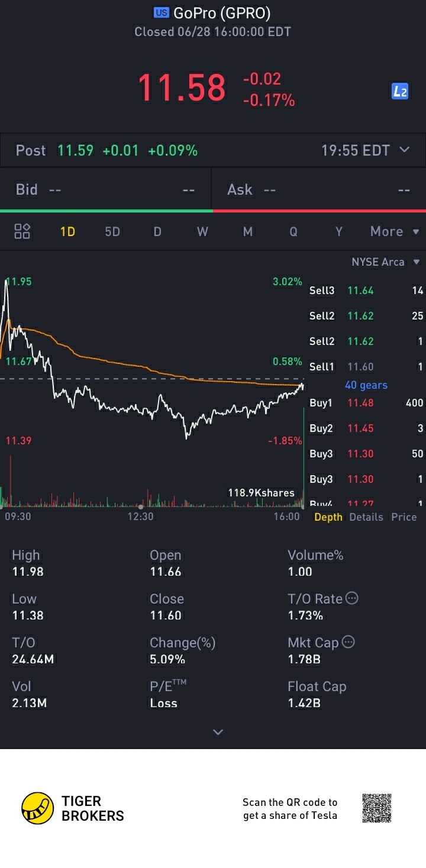This screenshot has width=426, height=868.
Task: Tap the High value 11.98
Action: click(28, 572)
